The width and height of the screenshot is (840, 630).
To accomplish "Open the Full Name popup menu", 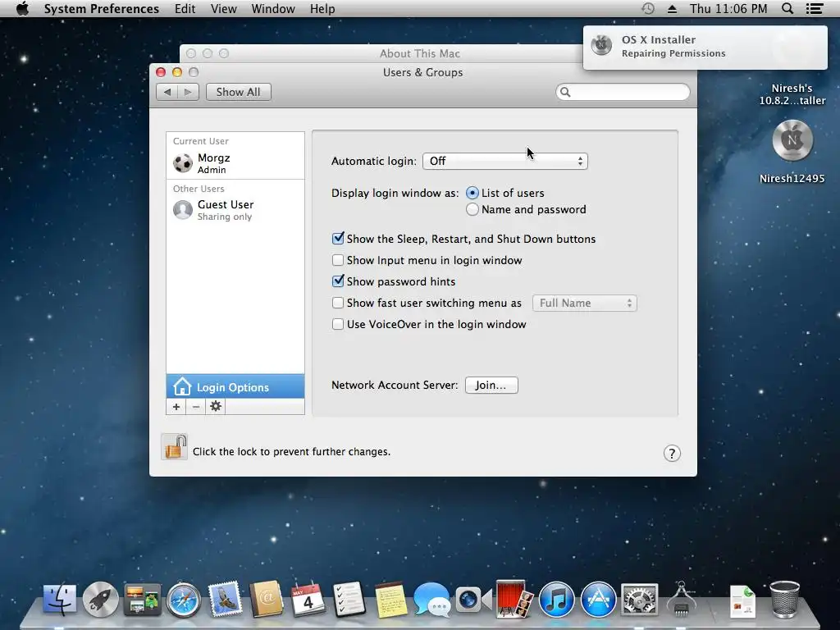I will 584,304.
